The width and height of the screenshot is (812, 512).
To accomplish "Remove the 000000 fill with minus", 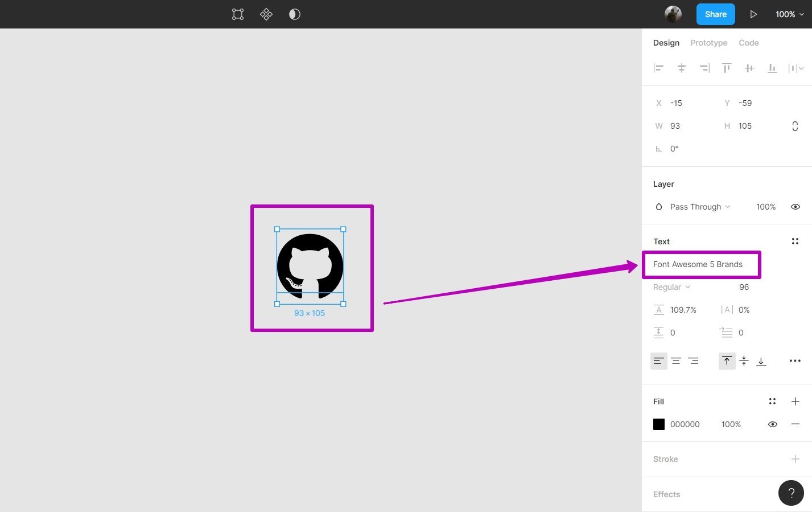I will click(795, 424).
